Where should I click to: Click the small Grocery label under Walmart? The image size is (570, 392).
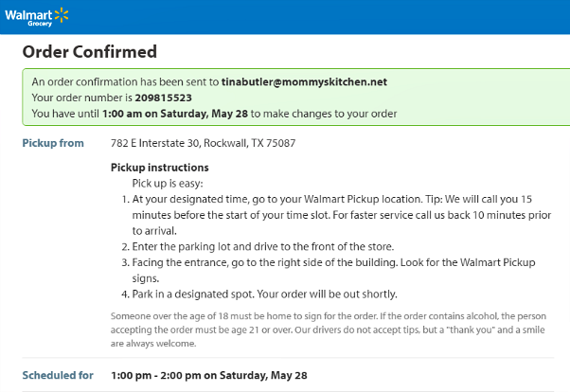coord(40,23)
